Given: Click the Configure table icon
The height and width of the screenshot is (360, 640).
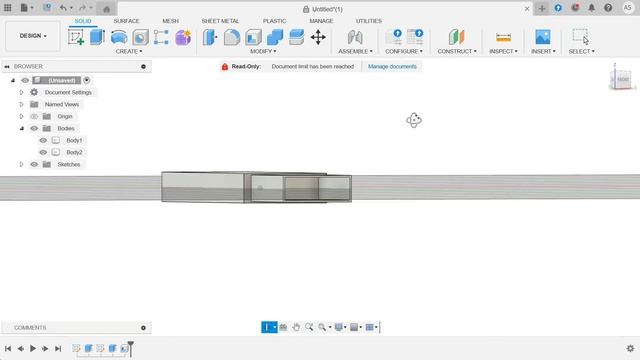Looking at the screenshot, I should [415, 37].
